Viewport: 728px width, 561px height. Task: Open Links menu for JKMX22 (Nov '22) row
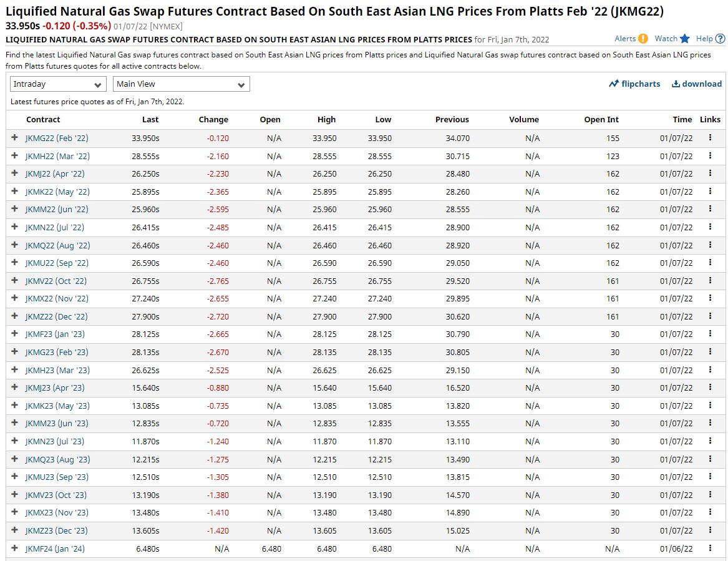[710, 298]
